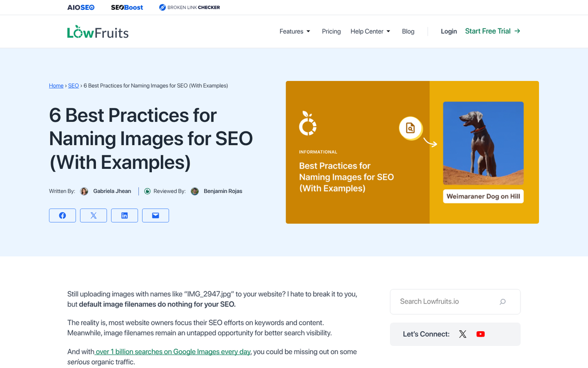The image size is (588, 368).
Task: Click the search magnifier in the search bar
Action: pyautogui.click(x=502, y=301)
